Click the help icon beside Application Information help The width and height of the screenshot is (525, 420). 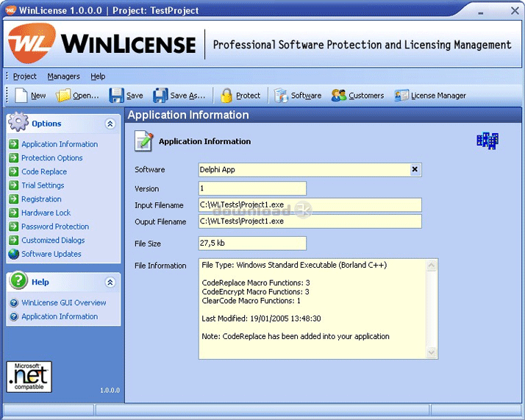pos(14,316)
